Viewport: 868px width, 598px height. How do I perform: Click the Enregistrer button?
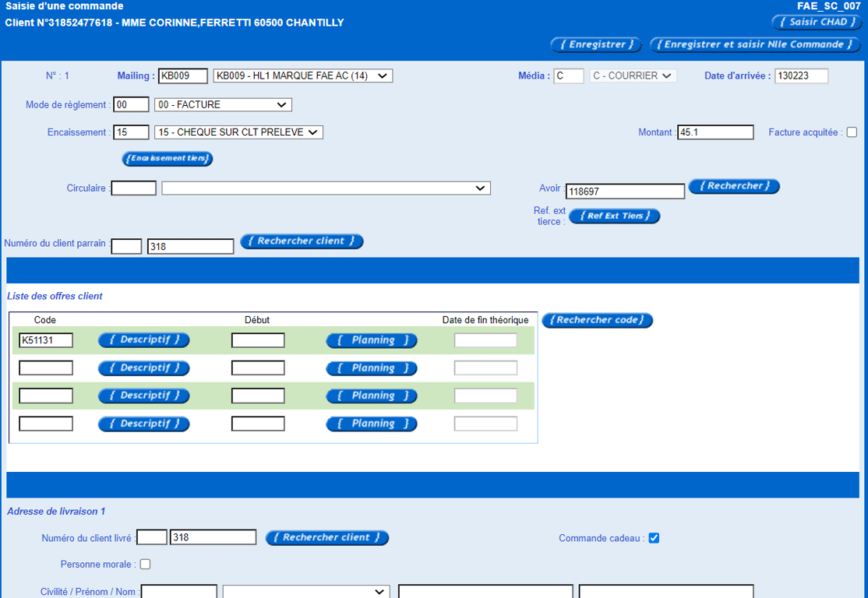pyautogui.click(x=595, y=45)
